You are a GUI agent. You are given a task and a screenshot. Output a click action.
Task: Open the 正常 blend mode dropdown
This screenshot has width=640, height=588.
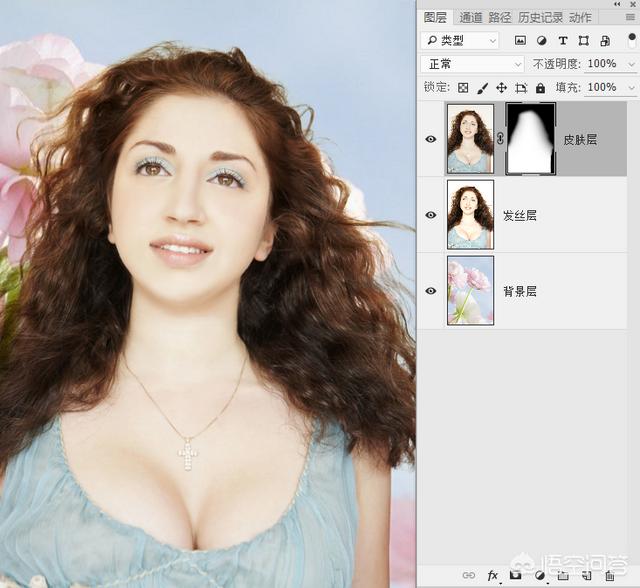472,64
